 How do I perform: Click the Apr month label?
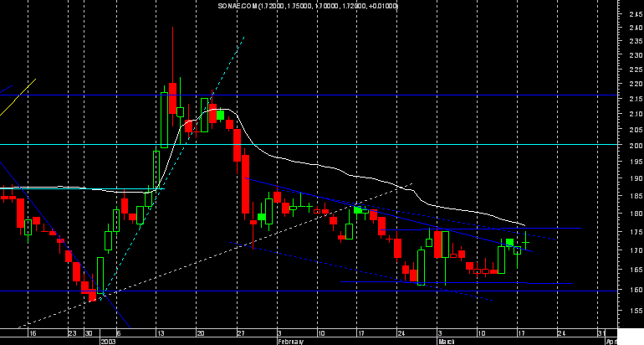coord(612,342)
